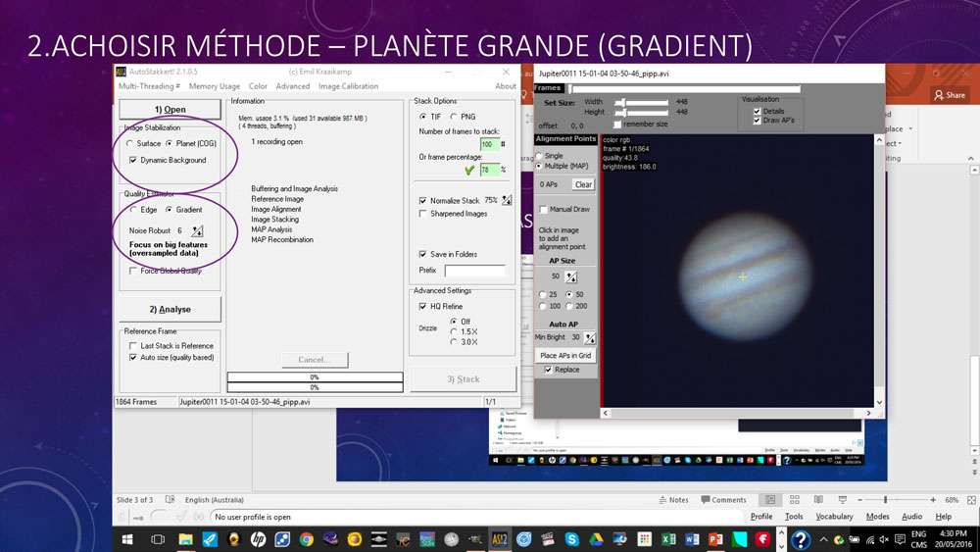980x552 pixels.
Task: Click the blue question mark help icon
Action: [x=801, y=539]
